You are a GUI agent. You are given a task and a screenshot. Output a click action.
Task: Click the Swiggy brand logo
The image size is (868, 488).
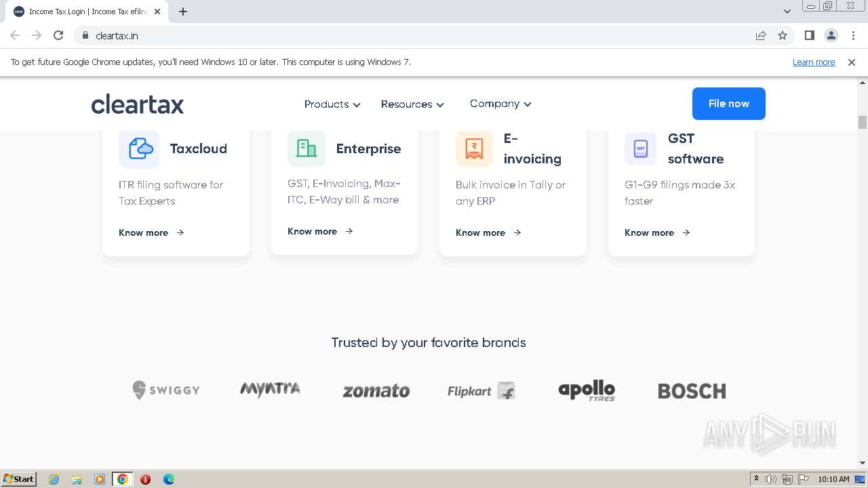(x=166, y=390)
